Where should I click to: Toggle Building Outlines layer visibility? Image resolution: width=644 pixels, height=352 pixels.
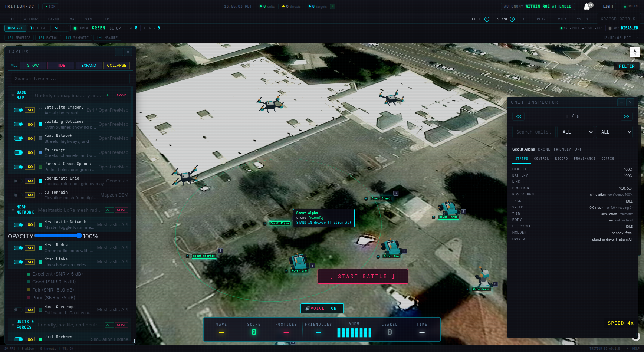click(18, 124)
